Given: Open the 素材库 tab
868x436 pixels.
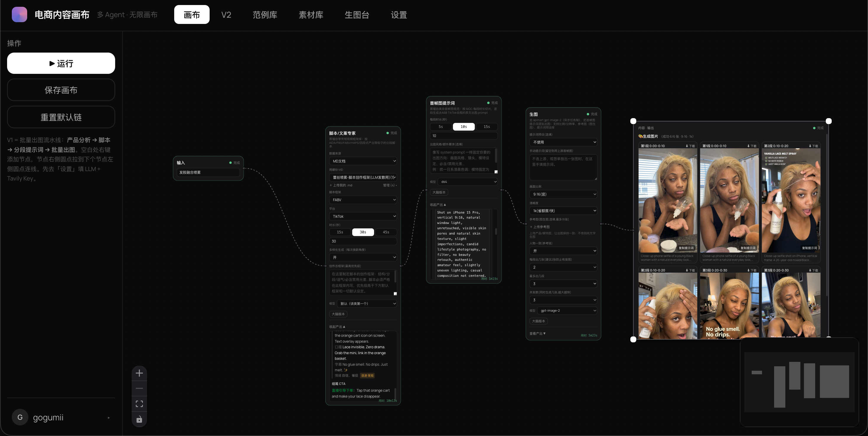Looking at the screenshot, I should click(311, 14).
